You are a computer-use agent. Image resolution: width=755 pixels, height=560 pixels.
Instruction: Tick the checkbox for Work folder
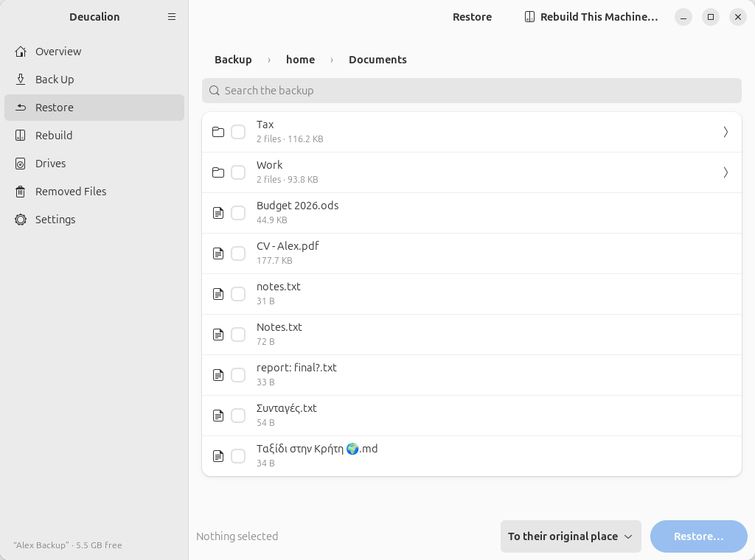(238, 172)
